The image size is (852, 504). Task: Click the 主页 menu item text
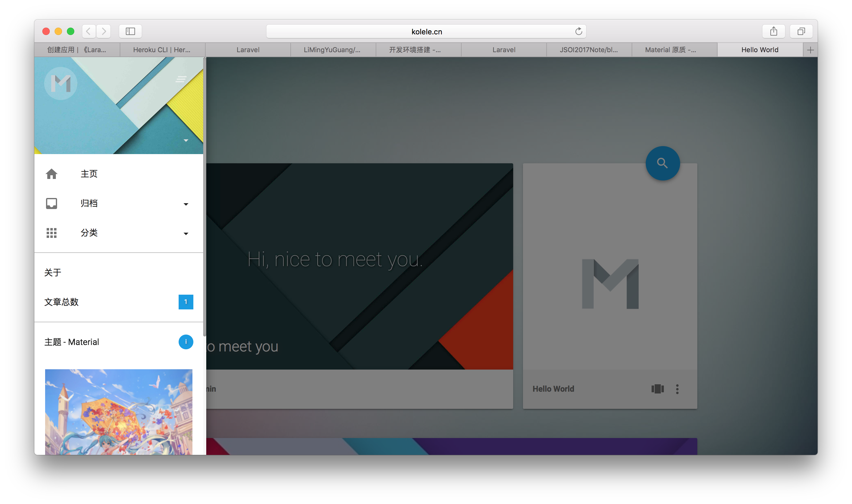(x=89, y=174)
